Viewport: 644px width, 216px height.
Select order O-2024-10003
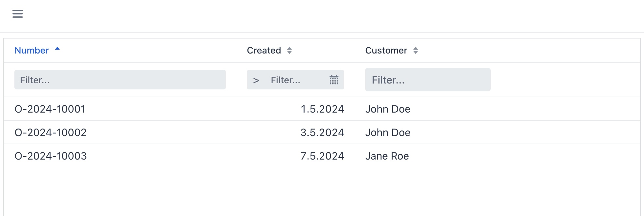pyautogui.click(x=51, y=156)
